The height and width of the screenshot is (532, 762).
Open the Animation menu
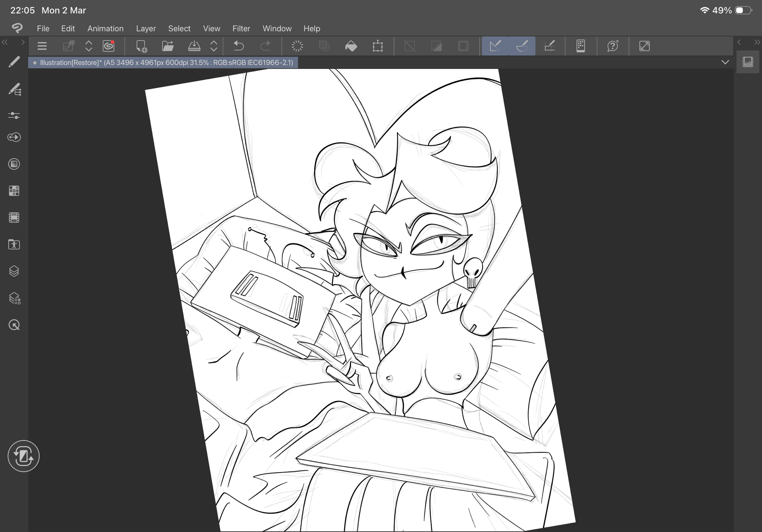105,29
